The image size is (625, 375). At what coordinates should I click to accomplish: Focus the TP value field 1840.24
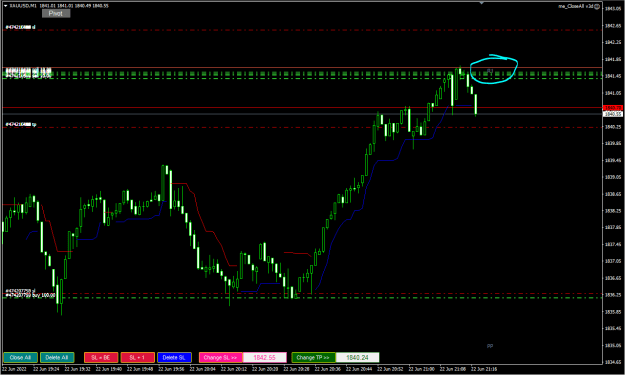(x=358, y=357)
